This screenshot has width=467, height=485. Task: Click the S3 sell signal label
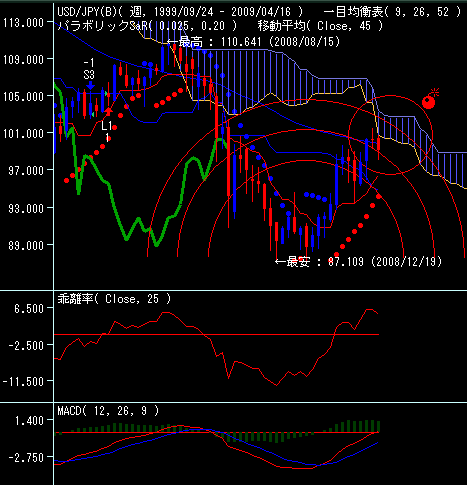(x=89, y=75)
